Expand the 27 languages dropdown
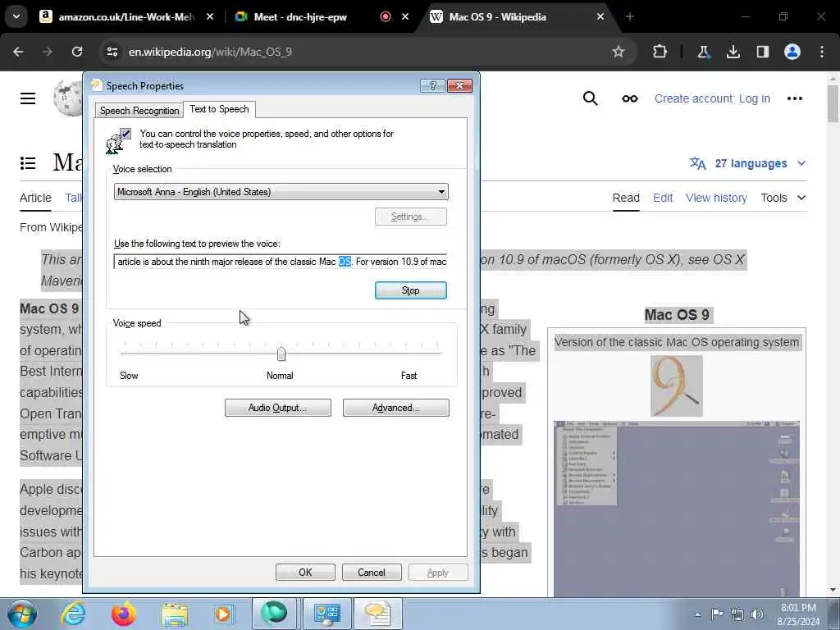 pos(747,163)
